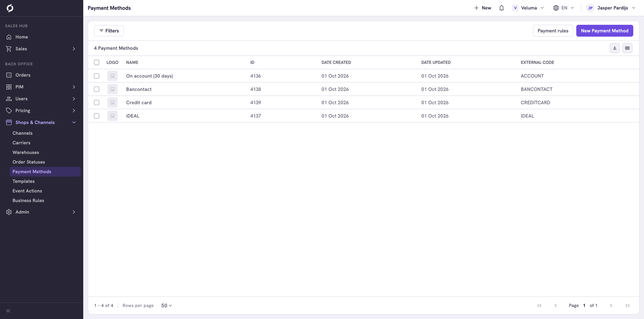Click the New button in top bar
Screen dimensions: 644x319
coord(483,8)
